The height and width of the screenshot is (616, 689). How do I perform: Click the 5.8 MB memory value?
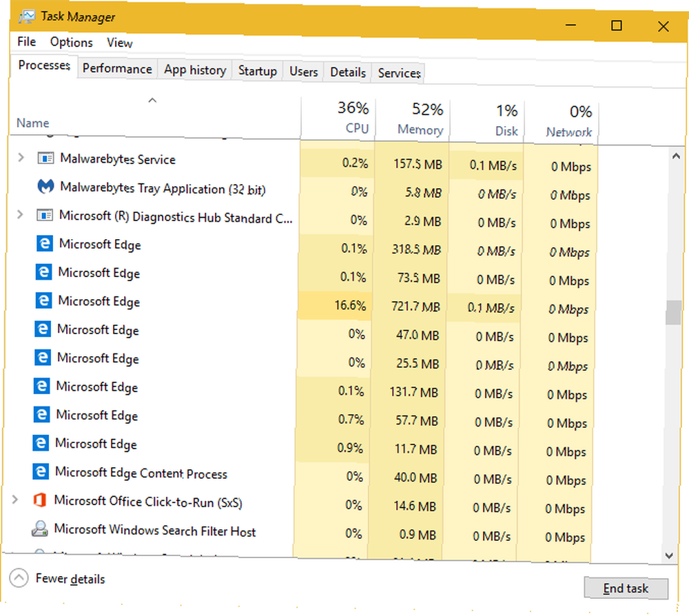coord(423,192)
